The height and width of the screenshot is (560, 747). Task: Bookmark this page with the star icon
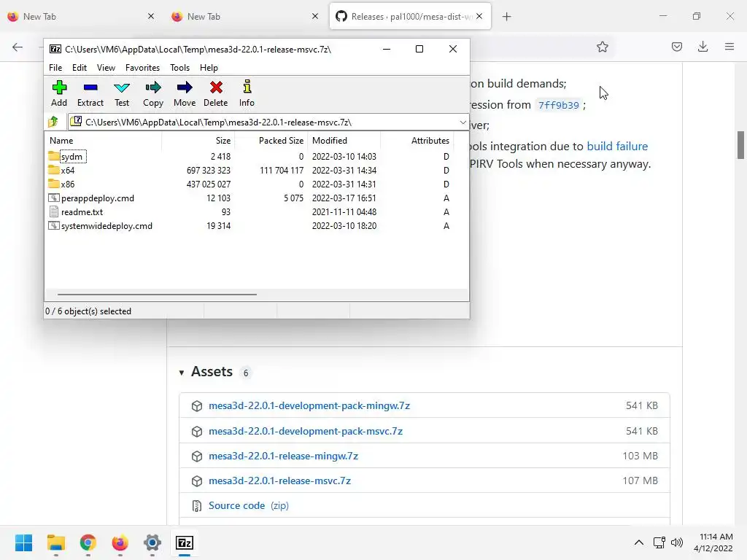point(602,47)
